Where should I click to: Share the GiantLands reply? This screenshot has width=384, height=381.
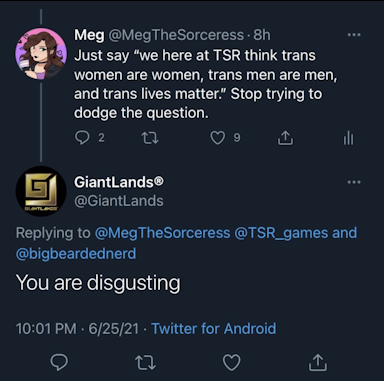pyautogui.click(x=318, y=362)
